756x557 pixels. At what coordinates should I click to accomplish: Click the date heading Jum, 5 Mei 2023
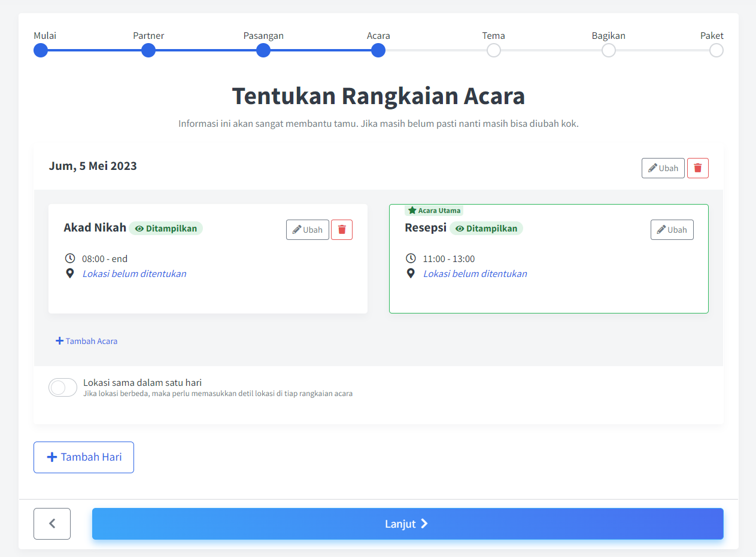[93, 166]
